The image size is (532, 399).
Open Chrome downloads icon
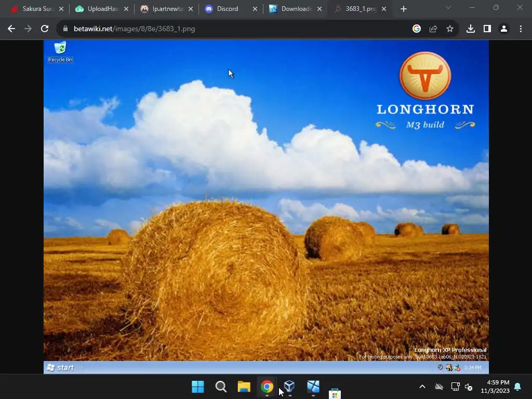471,29
